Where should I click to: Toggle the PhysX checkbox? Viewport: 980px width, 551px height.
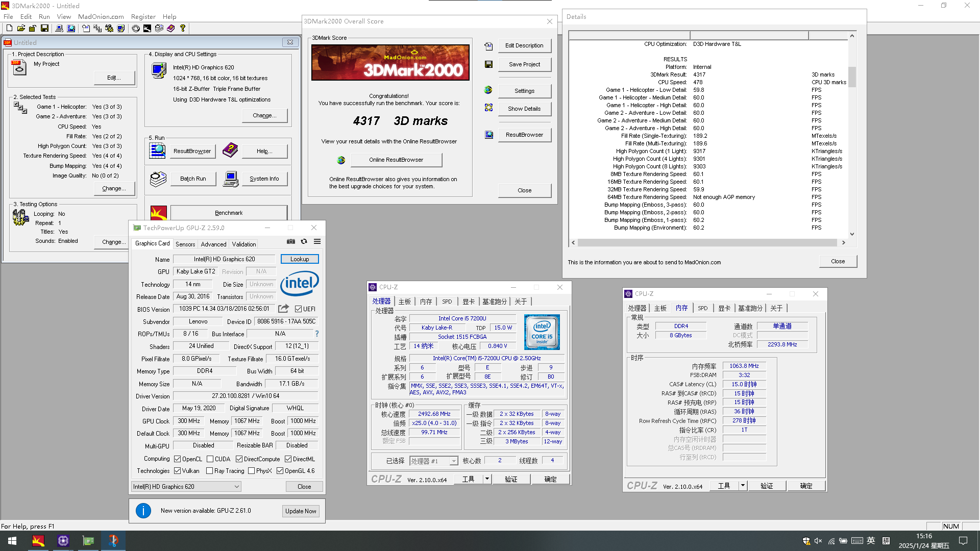pos(252,471)
